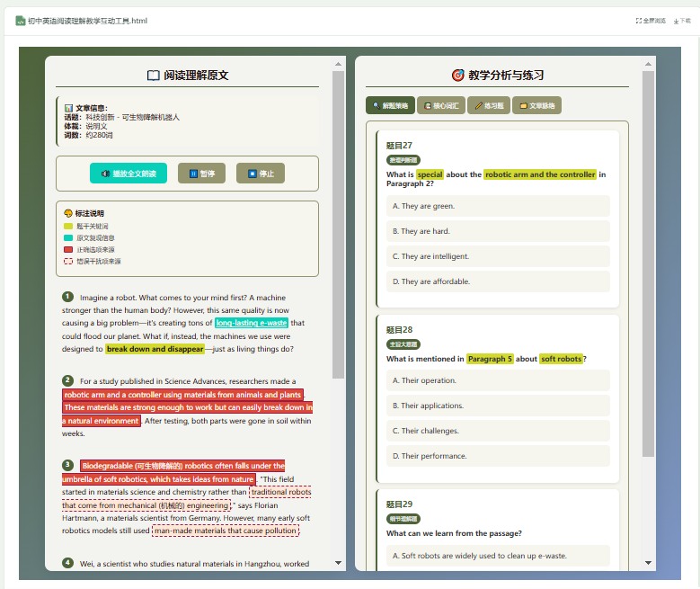Viewport: 700px width, 589px height.
Task: Stop the audio with 停止 button
Action: coord(260,174)
